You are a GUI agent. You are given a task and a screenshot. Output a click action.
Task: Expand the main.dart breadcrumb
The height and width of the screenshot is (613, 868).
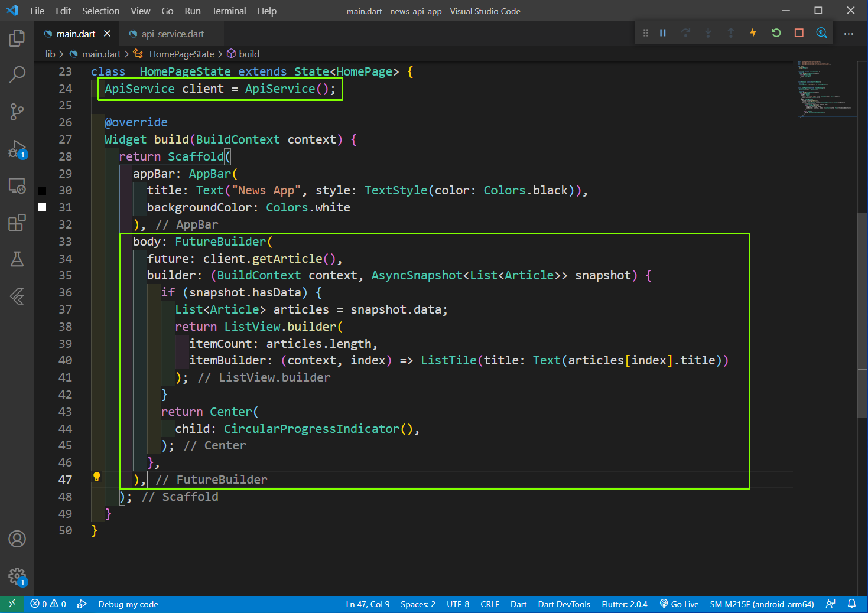click(x=95, y=54)
